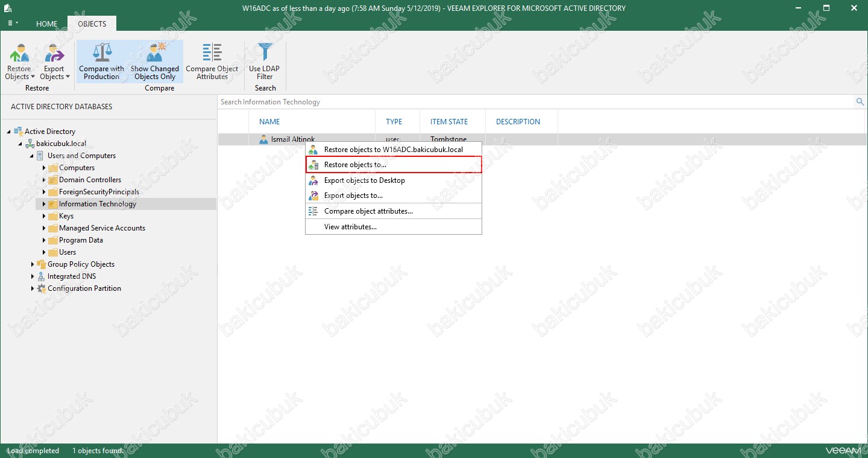Open the Restore Objects ribbon button

pyautogui.click(x=19, y=62)
